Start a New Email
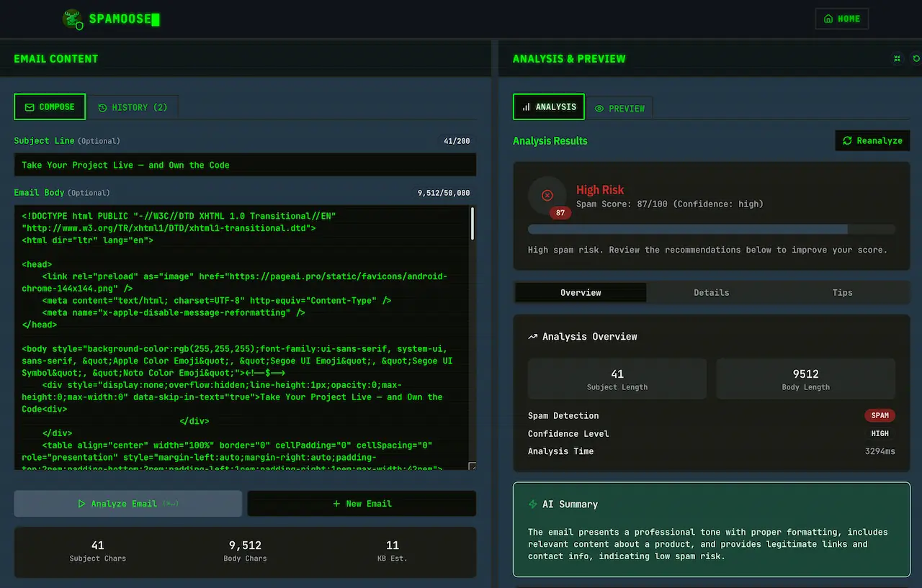The image size is (922, 588). (x=362, y=504)
